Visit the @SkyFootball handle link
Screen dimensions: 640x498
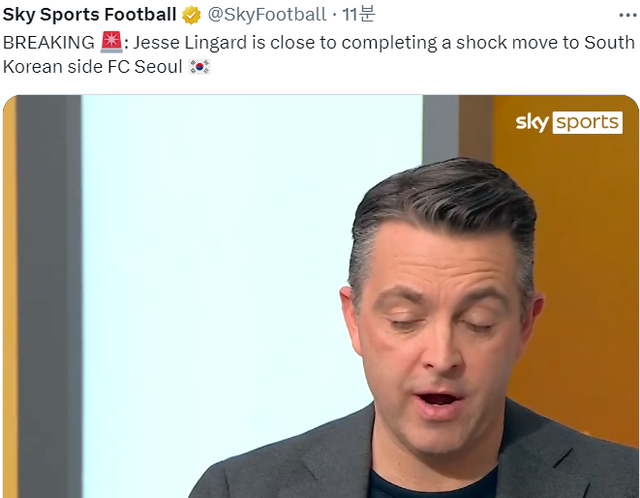coord(267,15)
